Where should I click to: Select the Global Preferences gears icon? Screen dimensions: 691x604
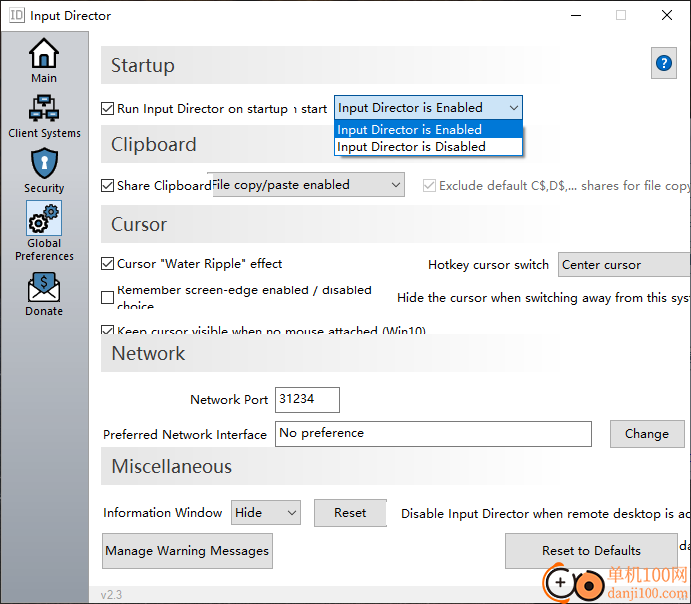(44, 218)
